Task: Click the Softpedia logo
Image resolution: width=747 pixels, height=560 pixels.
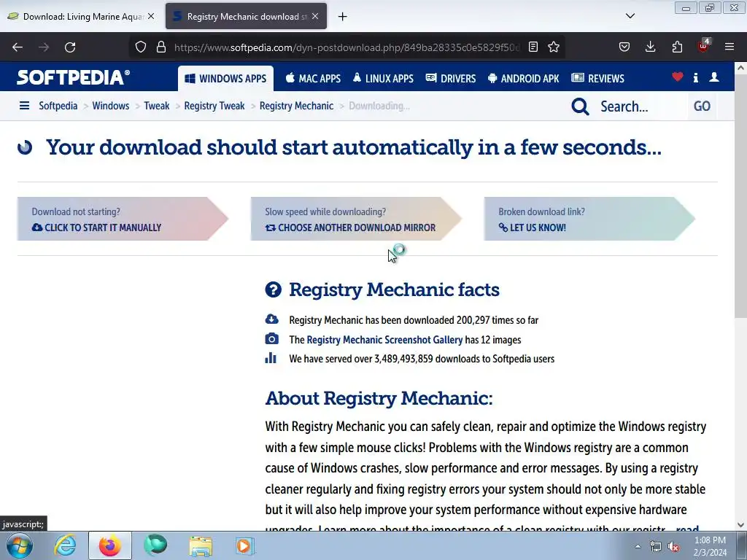Action: click(73, 77)
